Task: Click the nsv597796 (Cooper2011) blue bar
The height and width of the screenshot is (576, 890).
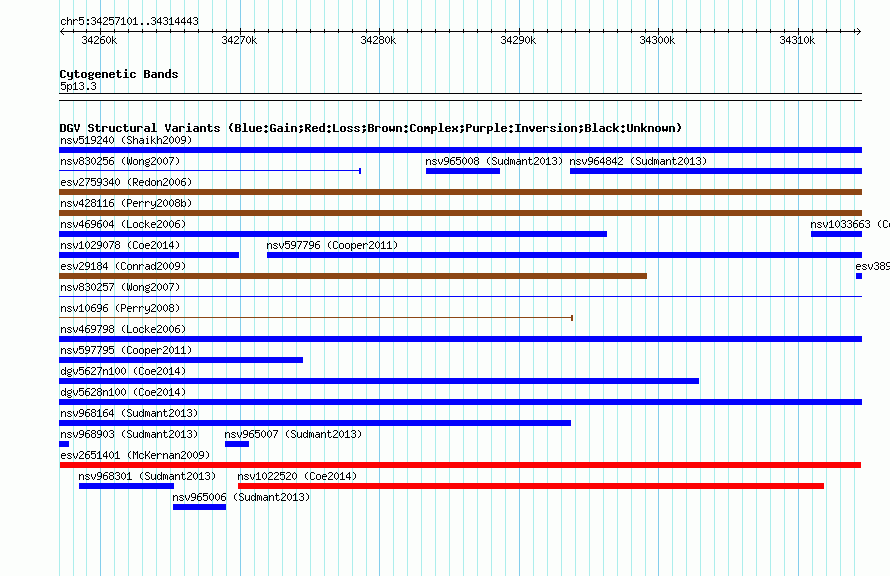Action: click(x=564, y=255)
